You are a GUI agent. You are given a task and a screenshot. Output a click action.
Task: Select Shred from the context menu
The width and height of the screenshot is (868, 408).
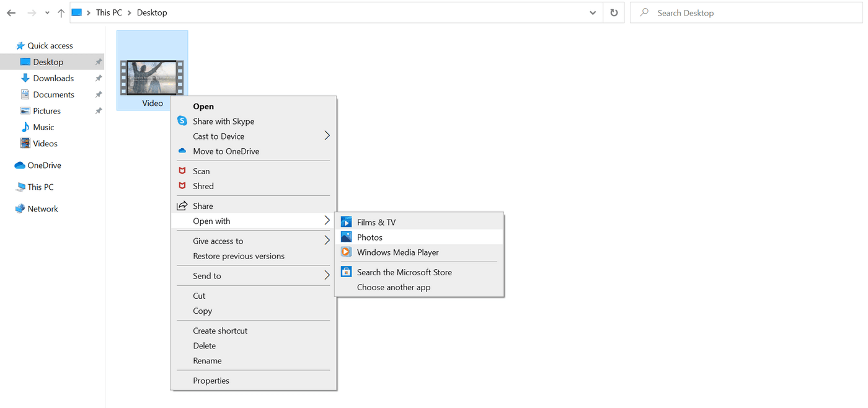coord(203,185)
